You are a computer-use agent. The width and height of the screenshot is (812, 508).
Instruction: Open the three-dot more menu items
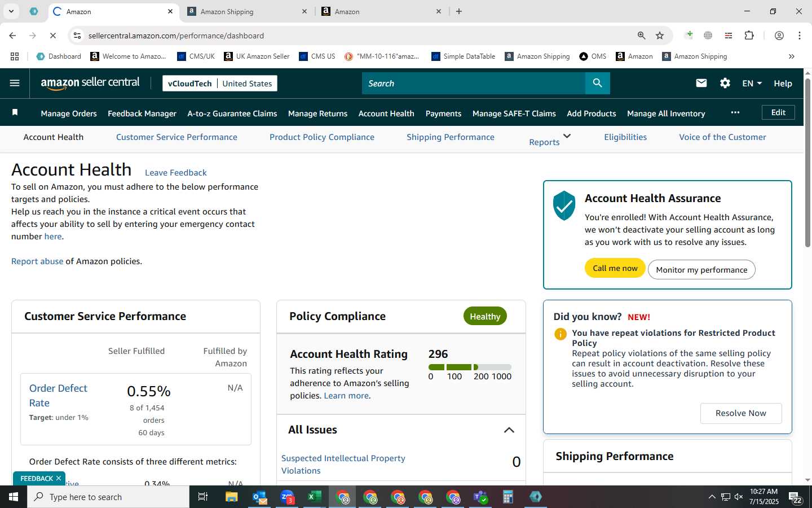click(x=735, y=112)
